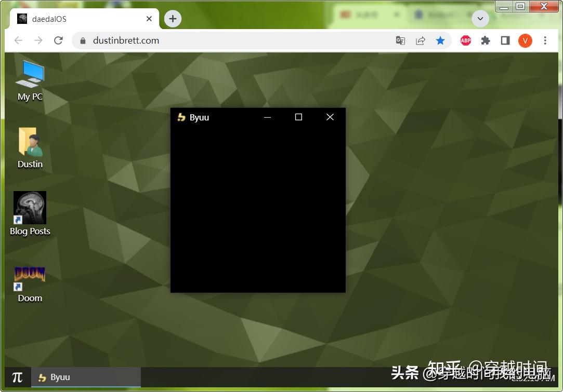Viewport: 563px width, 392px height.
Task: Switch to the daedalOS browser tab
Action: pyautogui.click(x=78, y=19)
